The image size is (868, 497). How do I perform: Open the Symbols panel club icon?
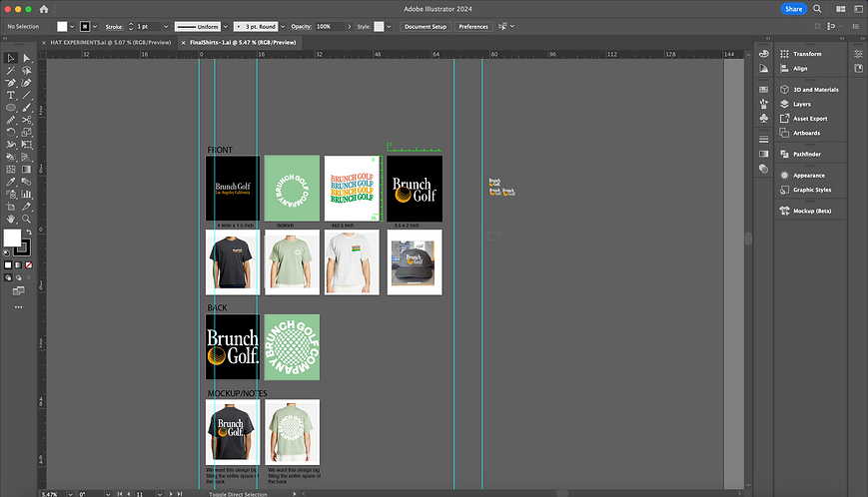click(x=764, y=118)
